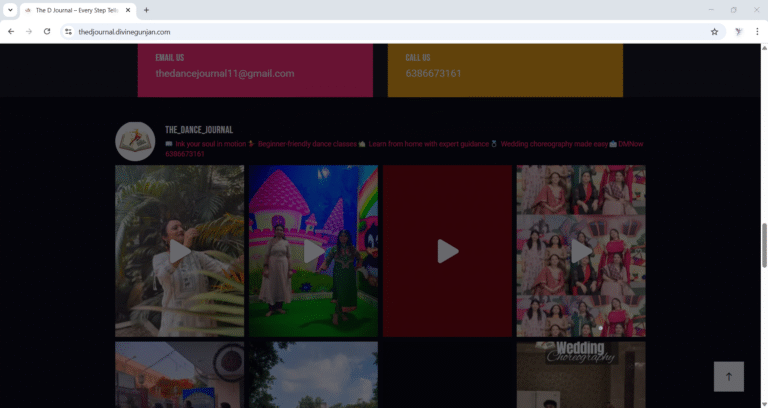Viewport: 768px width, 408px height.
Task: Open the trees and sky thumbnail
Action: tap(313, 375)
